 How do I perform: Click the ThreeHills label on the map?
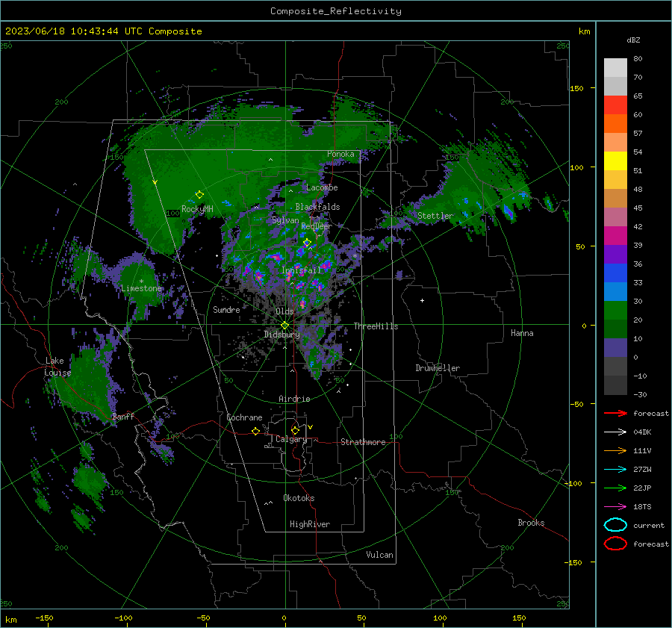[x=376, y=326]
